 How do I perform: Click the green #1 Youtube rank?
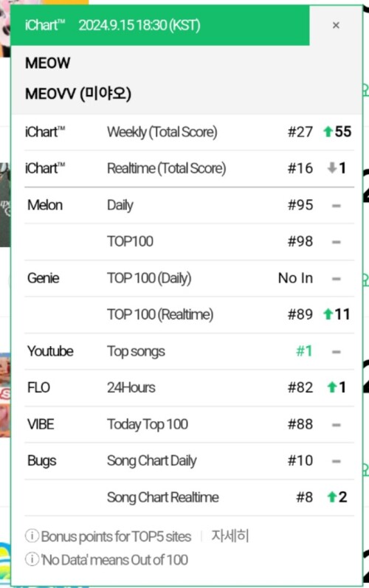click(304, 351)
